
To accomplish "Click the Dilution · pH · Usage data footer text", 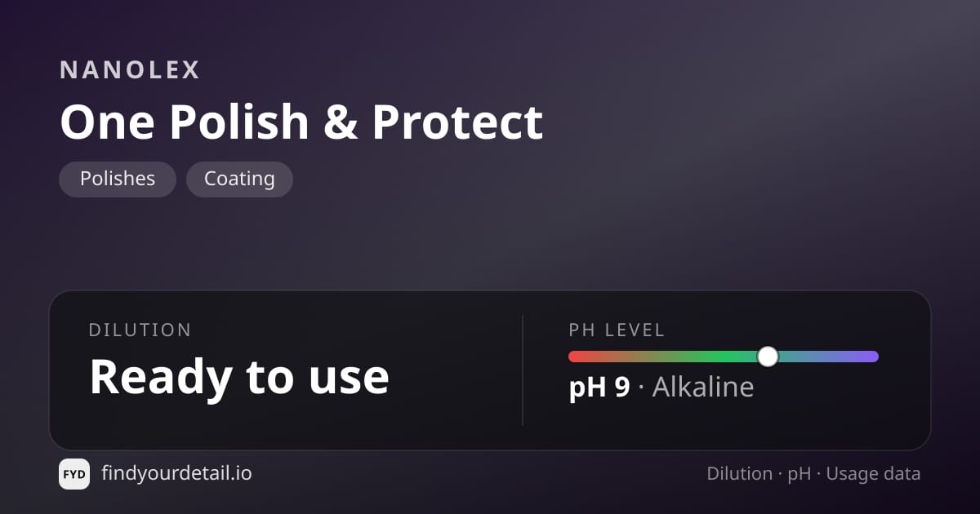I will coord(813,474).
